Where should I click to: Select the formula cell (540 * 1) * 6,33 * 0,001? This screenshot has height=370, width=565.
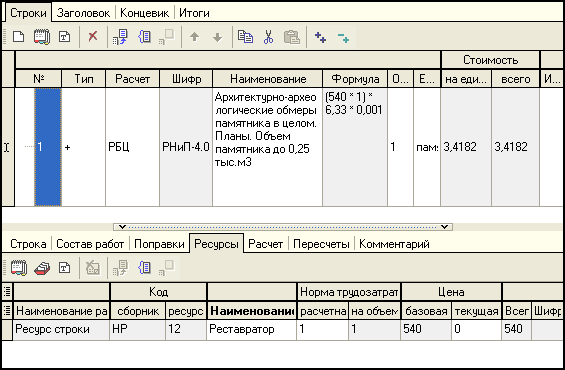tap(355, 147)
